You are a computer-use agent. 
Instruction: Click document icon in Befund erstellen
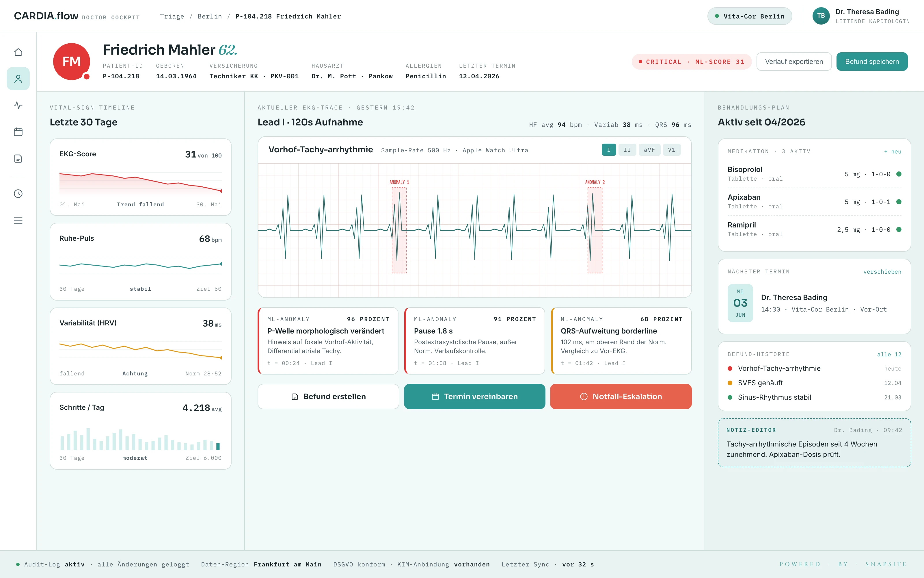pos(295,397)
